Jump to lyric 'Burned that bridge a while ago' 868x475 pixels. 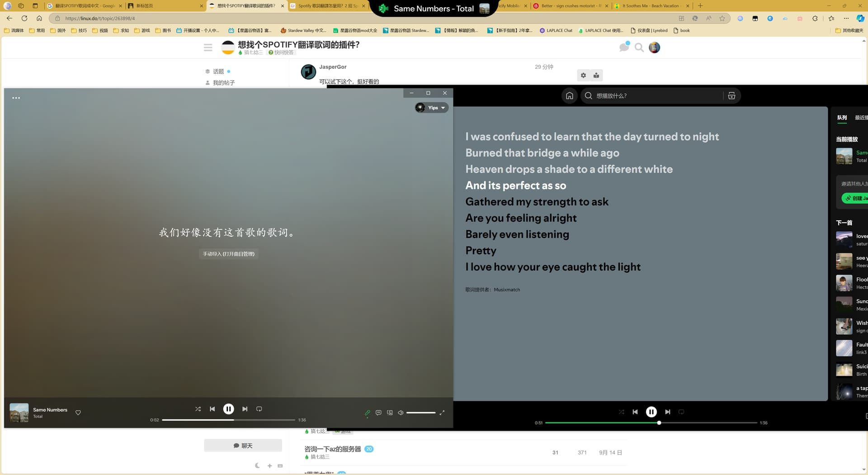click(542, 153)
